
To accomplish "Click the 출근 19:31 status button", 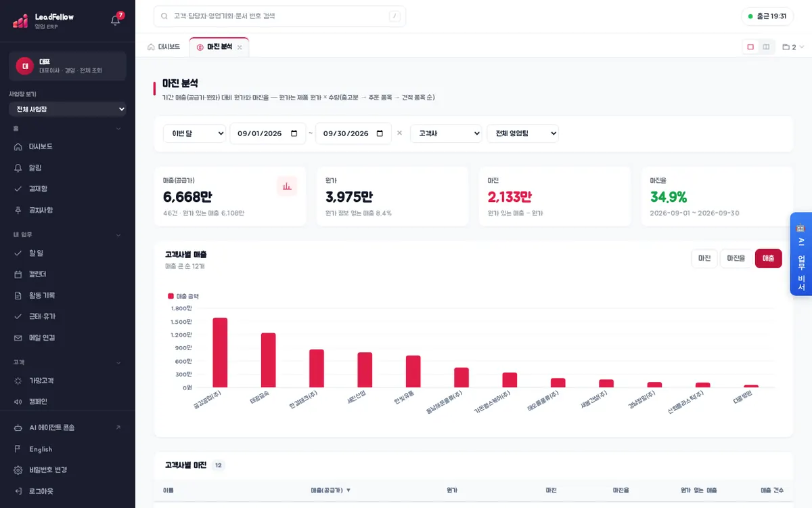I will [767, 16].
